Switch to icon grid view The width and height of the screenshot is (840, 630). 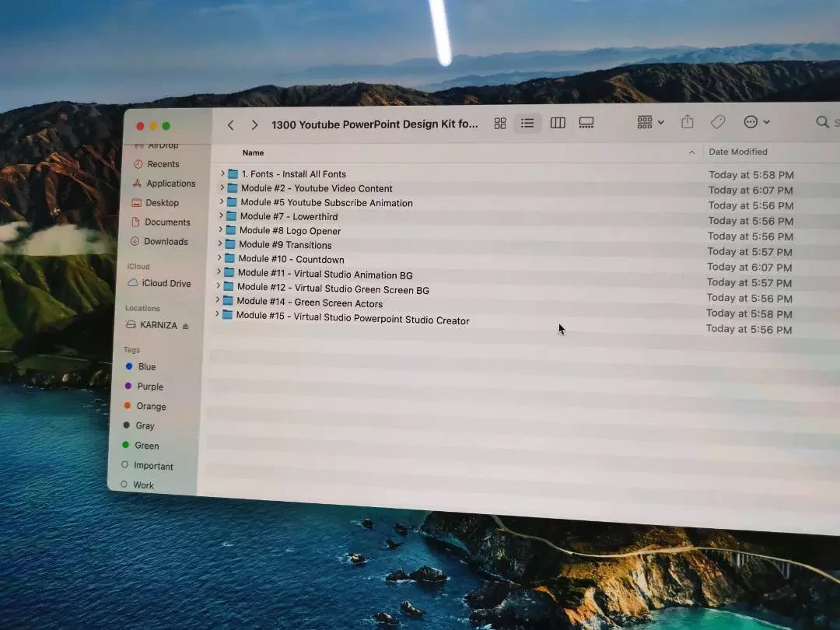point(500,124)
